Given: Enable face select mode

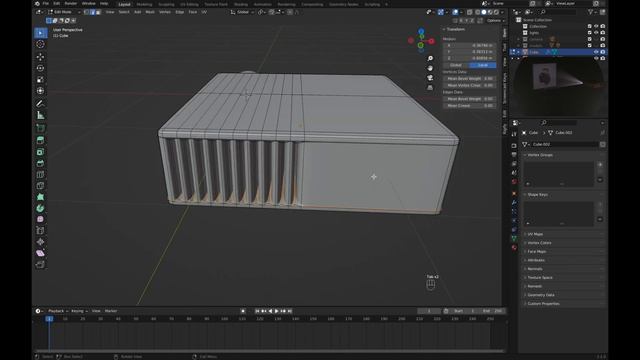Looking at the screenshot, I should tap(98, 12).
